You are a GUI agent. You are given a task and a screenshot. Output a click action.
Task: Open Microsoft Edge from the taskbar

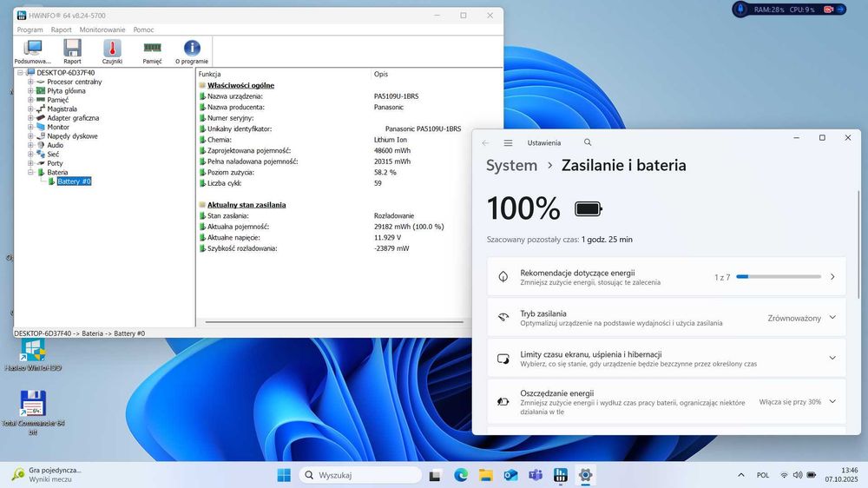(461, 475)
